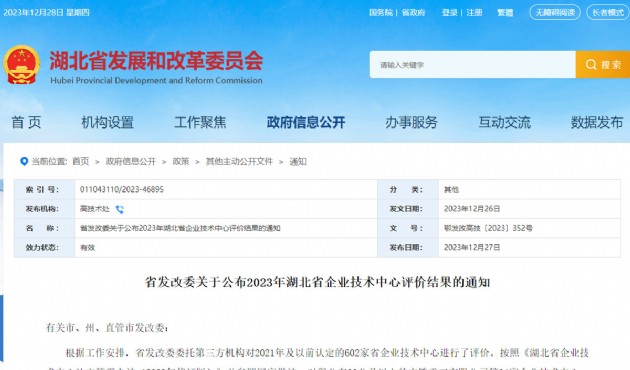Follow the 省政府 link in header
Viewport: 630px width, 370px height.
(413, 12)
